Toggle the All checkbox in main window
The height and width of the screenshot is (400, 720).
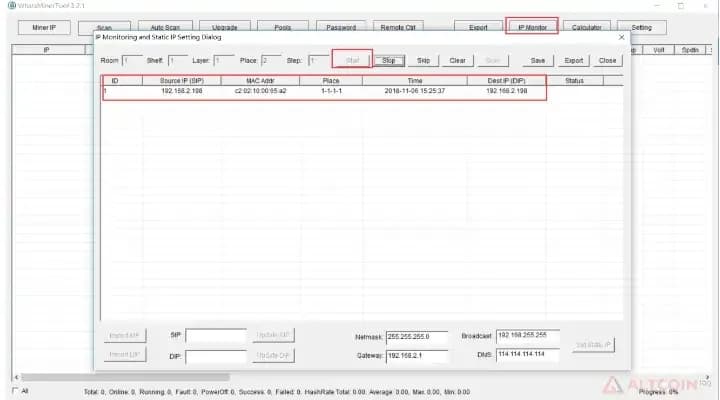pyautogui.click(x=15, y=391)
